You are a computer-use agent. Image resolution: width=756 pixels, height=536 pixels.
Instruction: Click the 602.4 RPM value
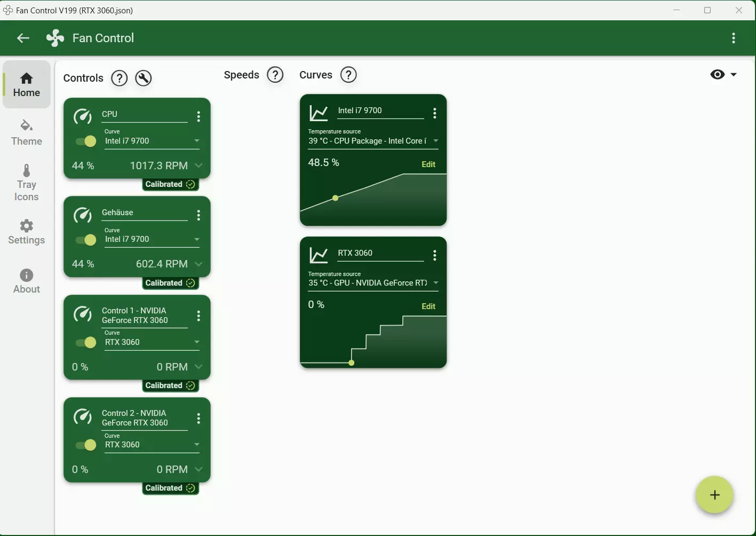coord(162,264)
